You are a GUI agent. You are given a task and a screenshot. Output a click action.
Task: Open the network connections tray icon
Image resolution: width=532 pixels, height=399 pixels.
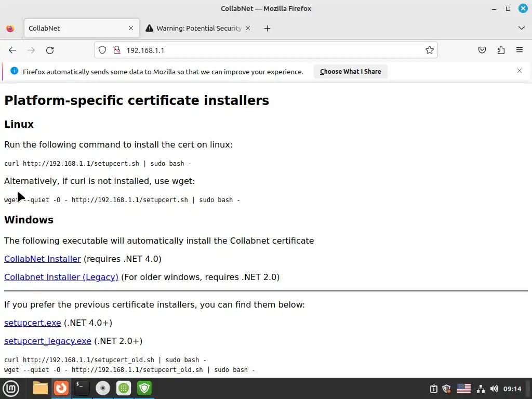click(481, 389)
